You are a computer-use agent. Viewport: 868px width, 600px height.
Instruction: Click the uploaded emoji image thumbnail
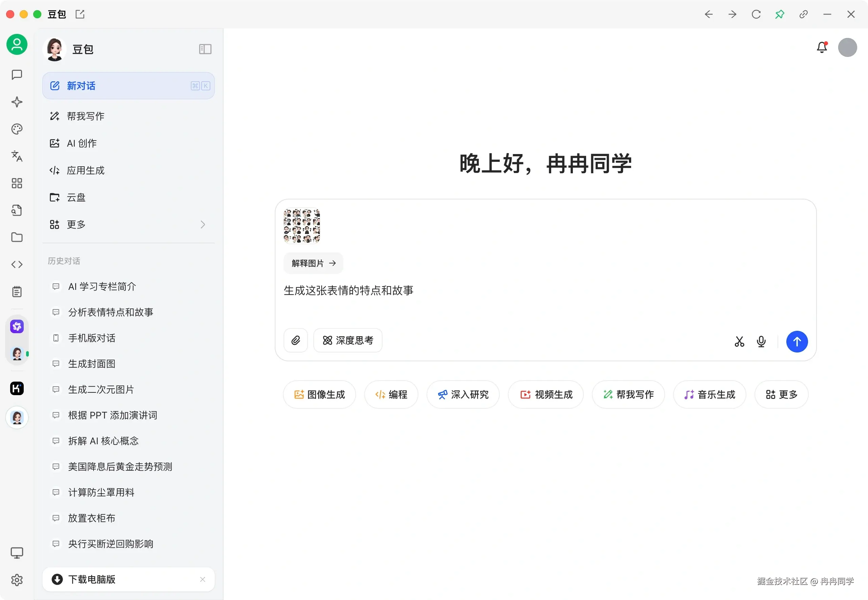(302, 226)
